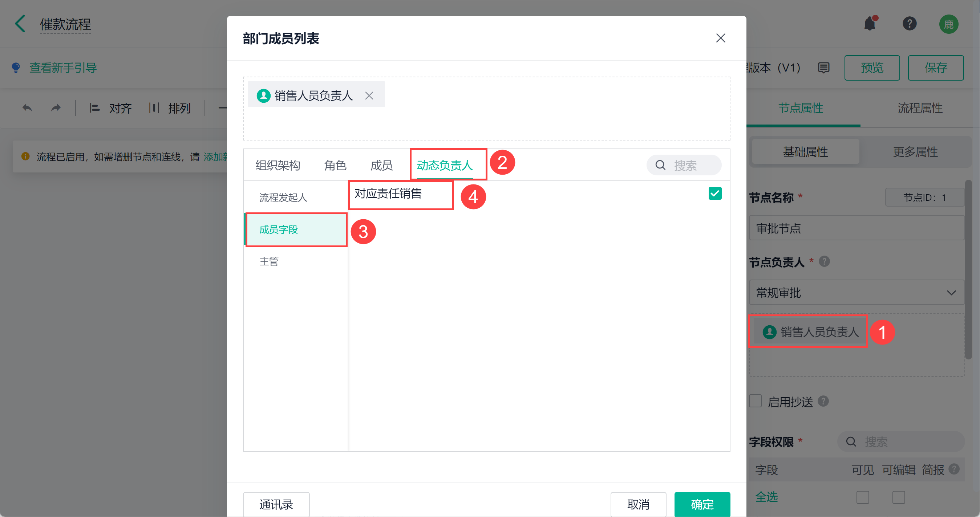
Task: Click the redo arrow in toolbar
Action: pyautogui.click(x=56, y=108)
